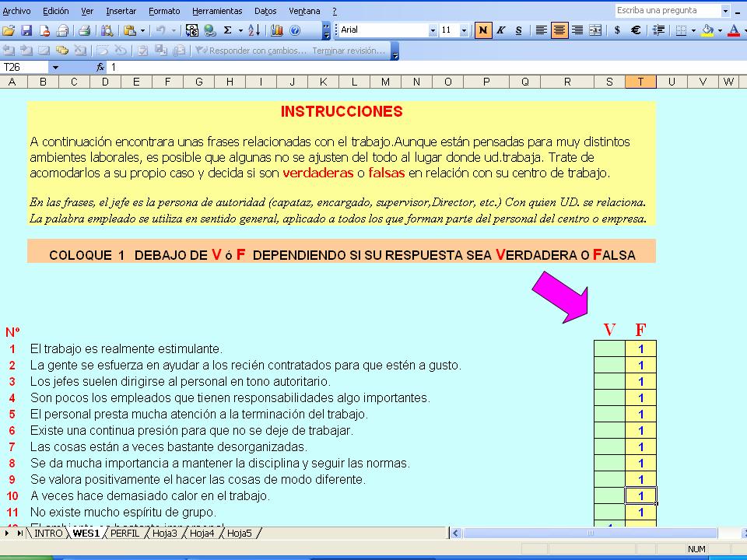747x560 pixels.
Task: Click 'Responder con cambios…' button
Action: [x=251, y=51]
